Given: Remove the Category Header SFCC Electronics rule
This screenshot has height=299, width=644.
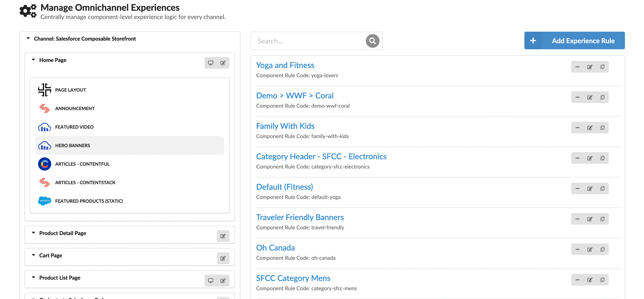Looking at the screenshot, I should click(577, 158).
